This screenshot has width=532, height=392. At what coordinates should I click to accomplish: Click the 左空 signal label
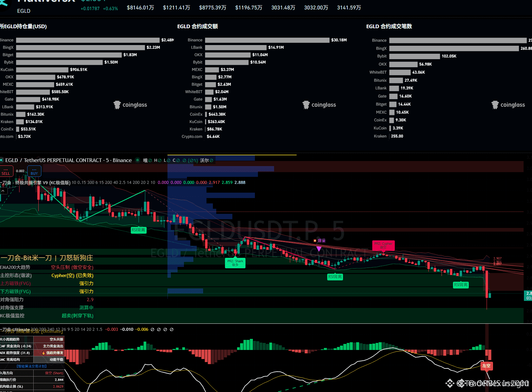[486, 365]
